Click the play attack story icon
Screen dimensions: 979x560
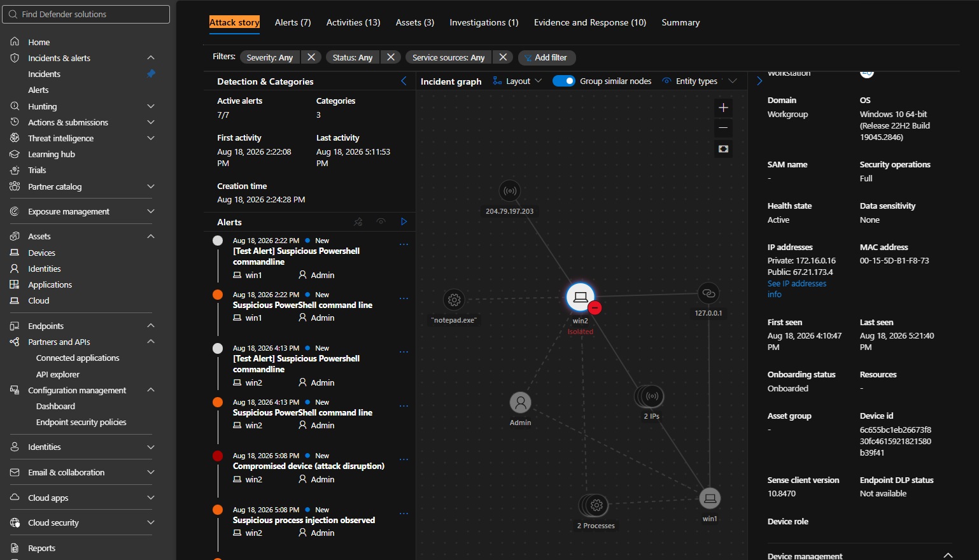(x=404, y=221)
